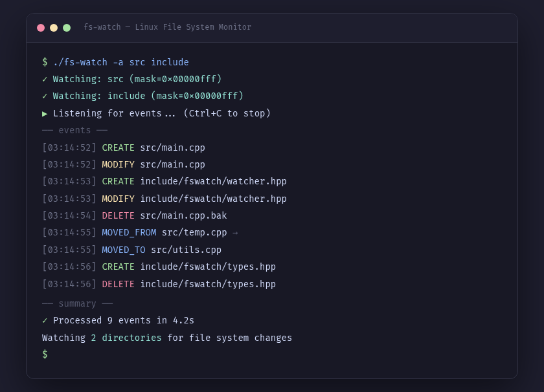Click the checkmark before 'Watching: include'

click(45, 96)
